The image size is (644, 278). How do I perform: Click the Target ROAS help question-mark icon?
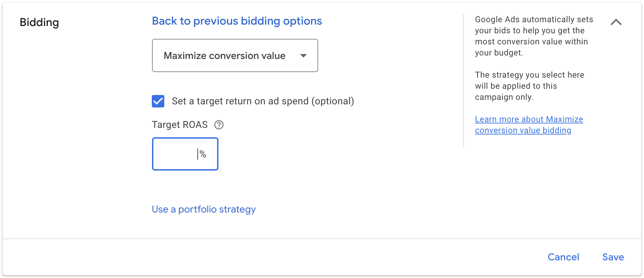pos(219,125)
